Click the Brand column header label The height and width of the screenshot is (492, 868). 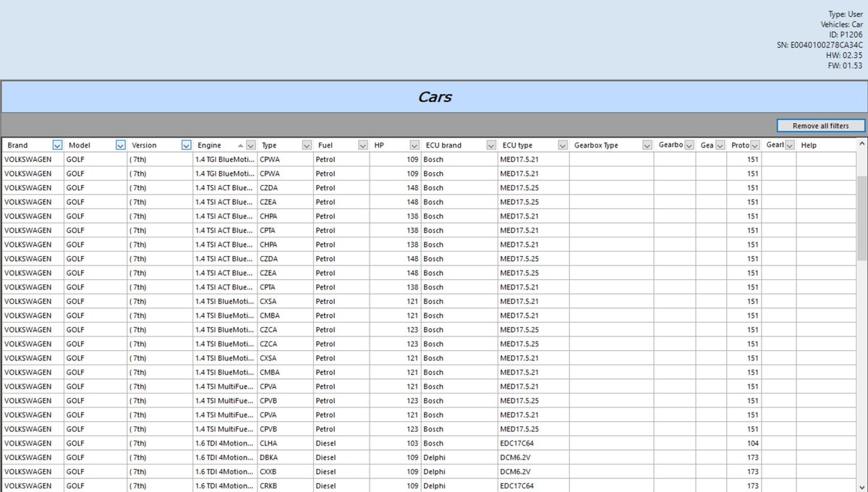18,145
